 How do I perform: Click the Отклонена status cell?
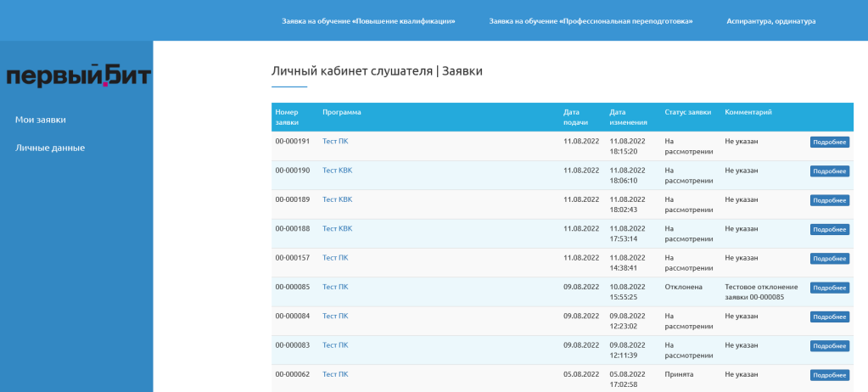(x=684, y=287)
